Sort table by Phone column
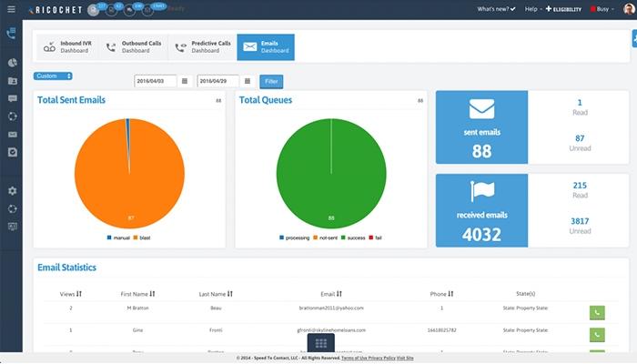This screenshot has width=637, height=364. coord(441,294)
